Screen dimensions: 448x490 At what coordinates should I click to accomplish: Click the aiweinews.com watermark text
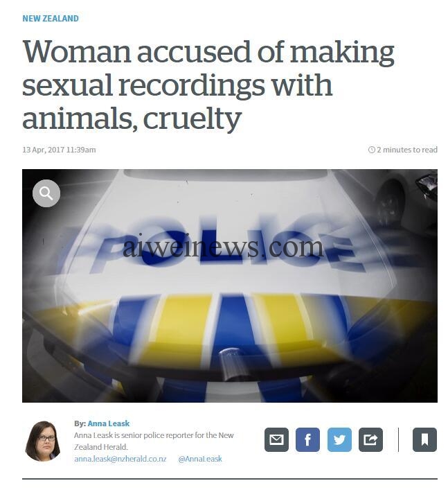click(223, 247)
